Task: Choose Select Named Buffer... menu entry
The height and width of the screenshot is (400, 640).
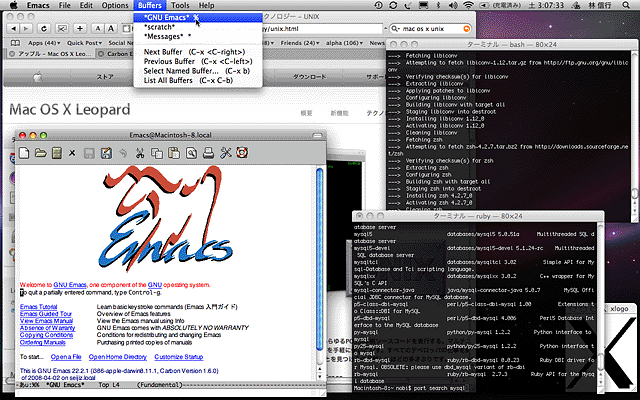Action: click(x=198, y=71)
